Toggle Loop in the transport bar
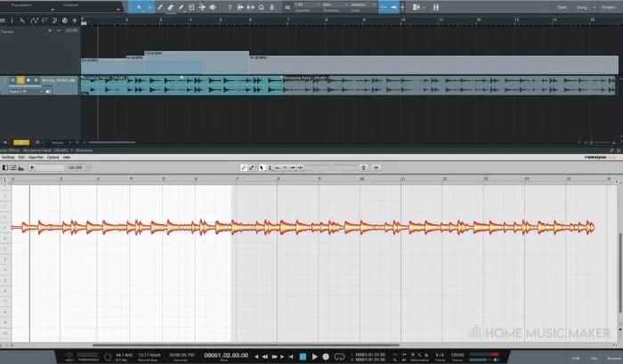 tap(339, 357)
